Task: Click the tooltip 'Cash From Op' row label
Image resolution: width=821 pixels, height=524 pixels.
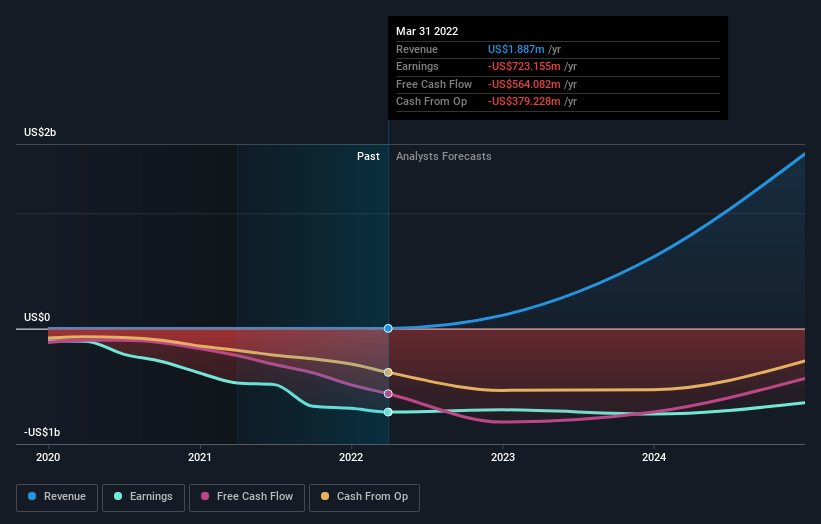Action: pyautogui.click(x=431, y=102)
